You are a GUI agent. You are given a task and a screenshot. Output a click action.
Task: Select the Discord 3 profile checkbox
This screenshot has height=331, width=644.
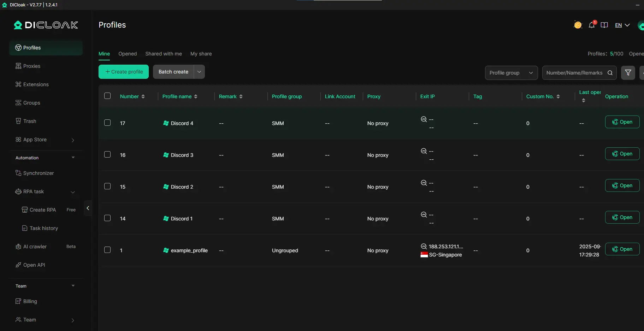click(x=107, y=155)
